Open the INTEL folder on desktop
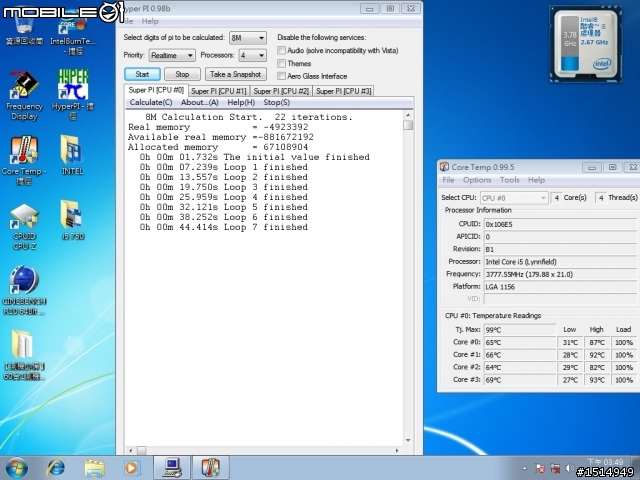This screenshot has height=480, width=640. [x=72, y=155]
